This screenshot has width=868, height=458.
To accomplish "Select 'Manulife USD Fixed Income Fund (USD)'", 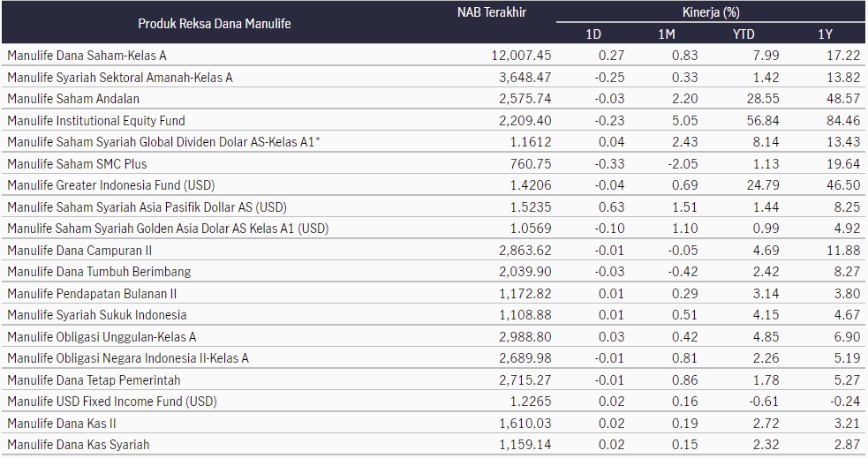I will [112, 402].
